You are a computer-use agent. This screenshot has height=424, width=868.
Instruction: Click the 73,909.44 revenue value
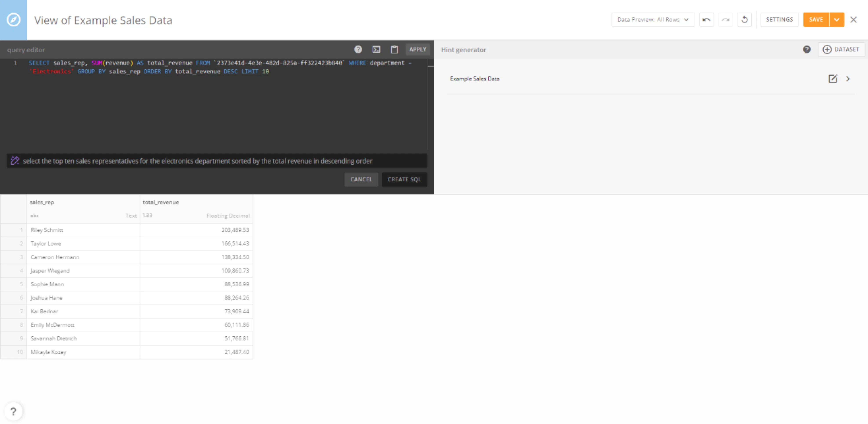pyautogui.click(x=237, y=311)
